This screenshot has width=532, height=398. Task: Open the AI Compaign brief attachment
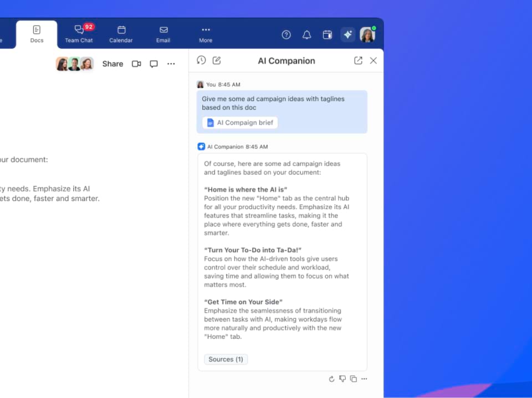pos(240,123)
